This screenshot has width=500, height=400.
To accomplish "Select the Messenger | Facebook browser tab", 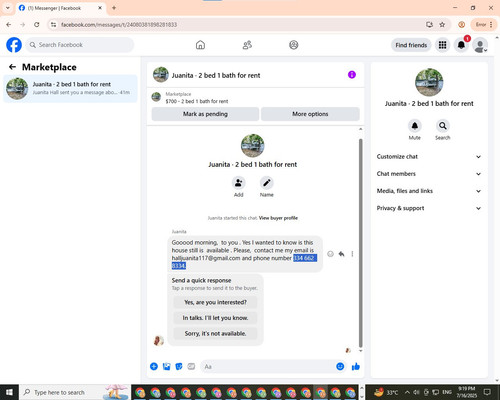I will tap(61, 8).
